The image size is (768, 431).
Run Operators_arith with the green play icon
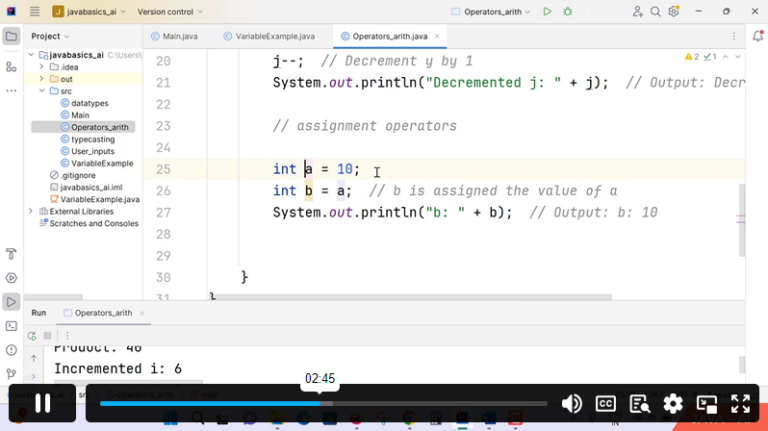point(547,11)
